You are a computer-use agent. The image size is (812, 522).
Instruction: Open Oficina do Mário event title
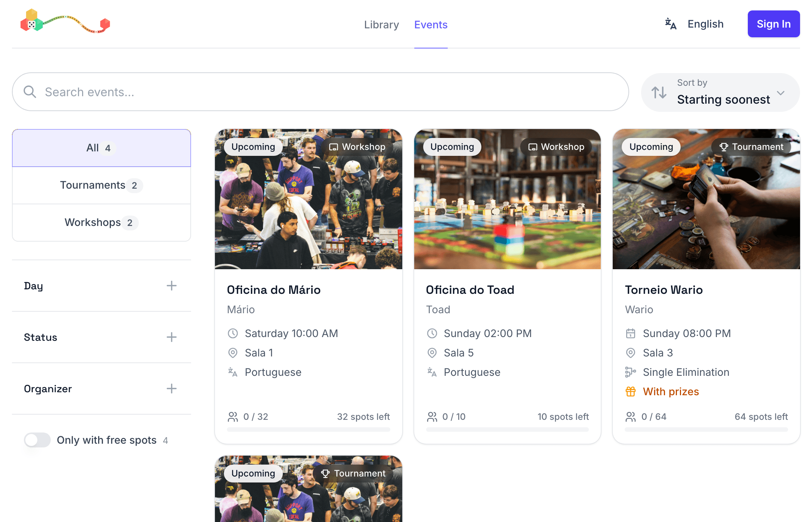(274, 290)
